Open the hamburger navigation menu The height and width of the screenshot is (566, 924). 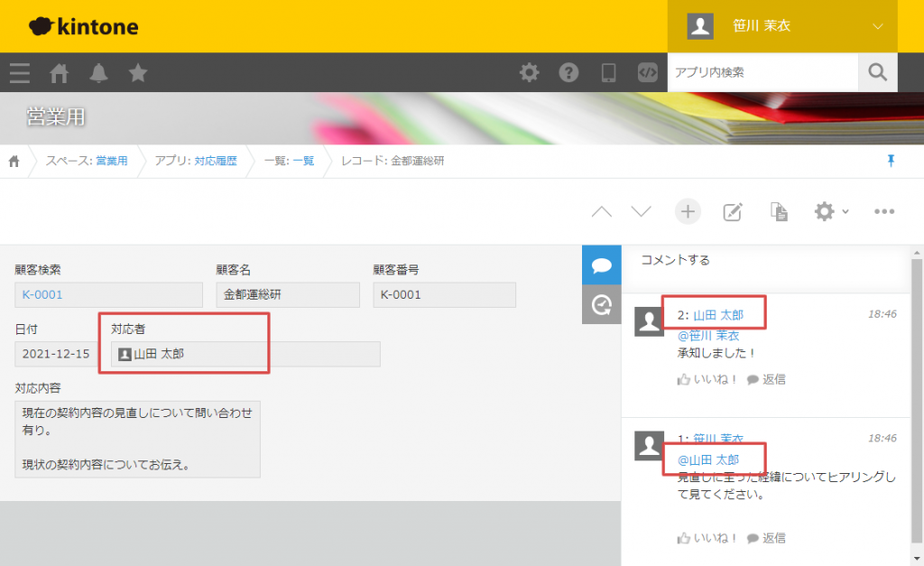pyautogui.click(x=20, y=73)
